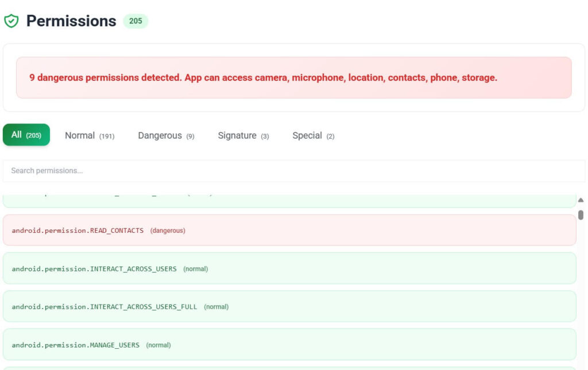Show Special permissions
Screen dimensions: 588x370
pyautogui.click(x=313, y=135)
